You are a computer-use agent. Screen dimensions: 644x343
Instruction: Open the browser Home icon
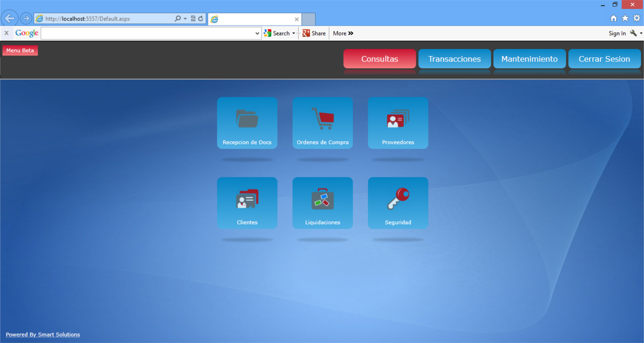(x=614, y=18)
